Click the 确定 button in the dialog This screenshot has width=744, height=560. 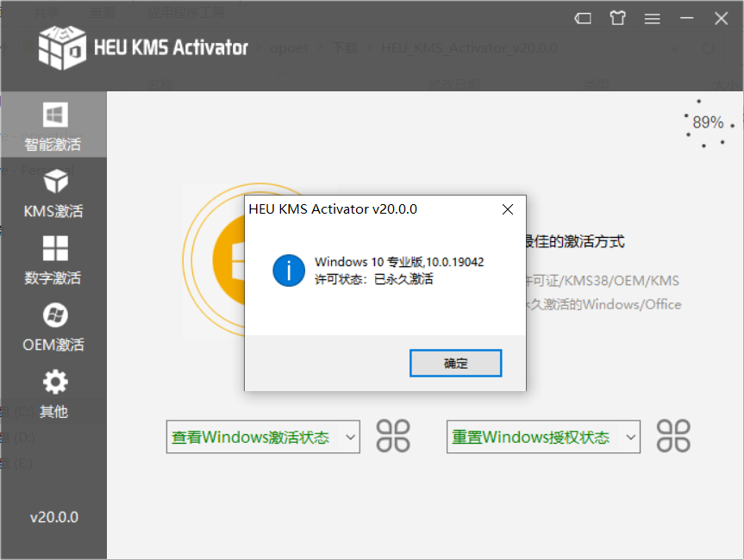(455, 364)
